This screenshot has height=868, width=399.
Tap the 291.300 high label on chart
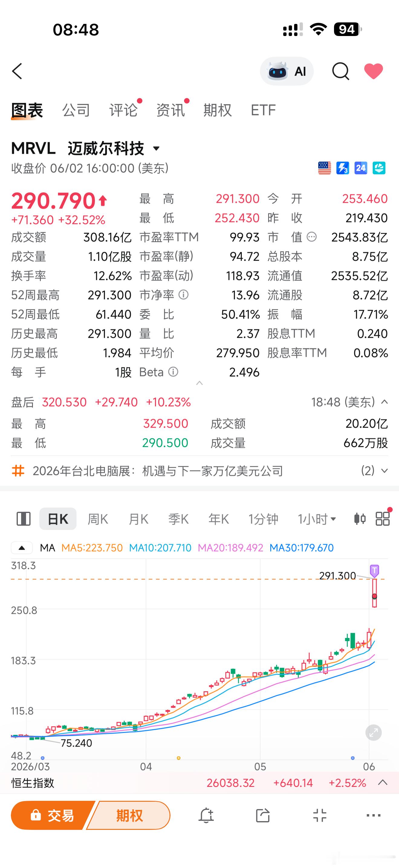coord(337,576)
